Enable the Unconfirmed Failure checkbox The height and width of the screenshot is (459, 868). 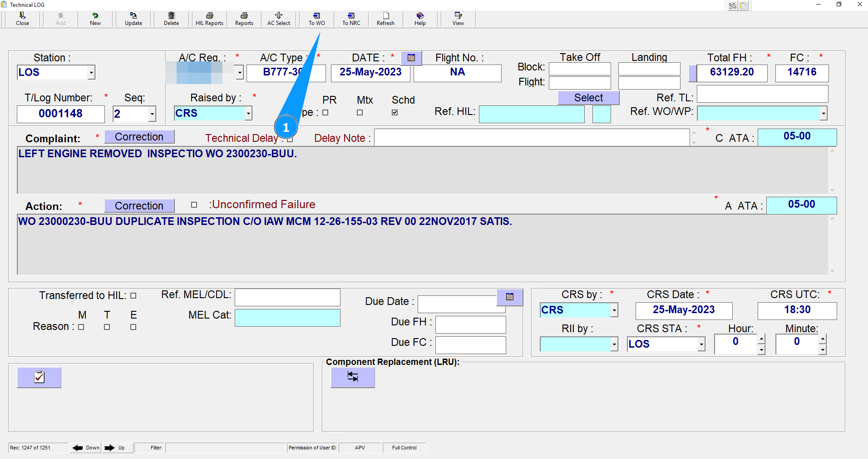point(194,205)
